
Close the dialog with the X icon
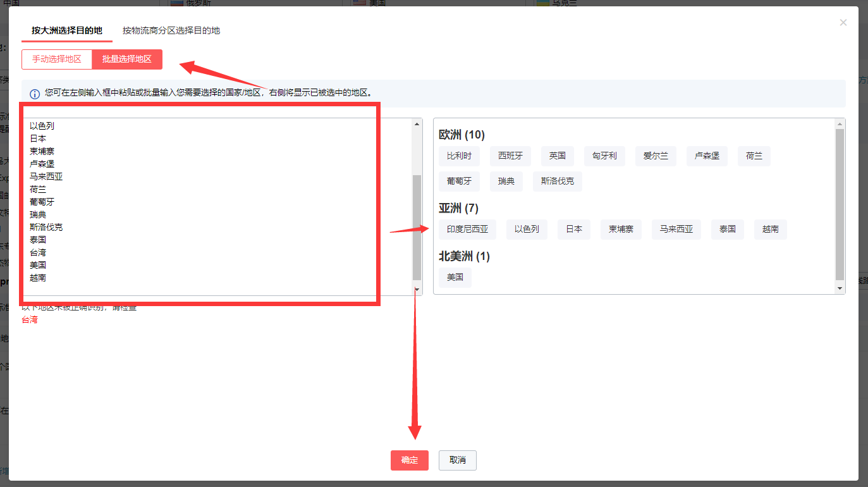[x=843, y=23]
